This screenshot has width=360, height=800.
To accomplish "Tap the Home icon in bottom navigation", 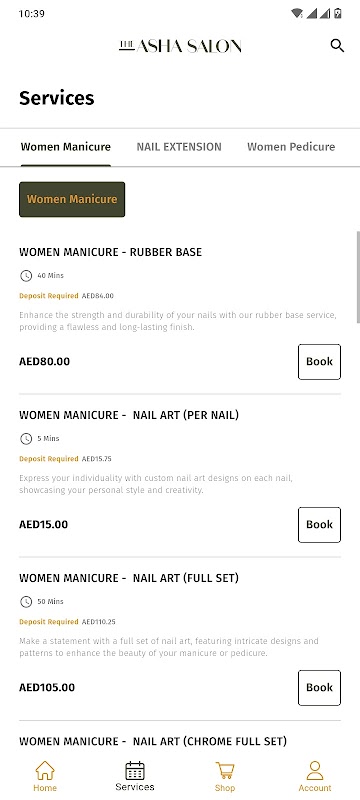I will (x=45, y=770).
